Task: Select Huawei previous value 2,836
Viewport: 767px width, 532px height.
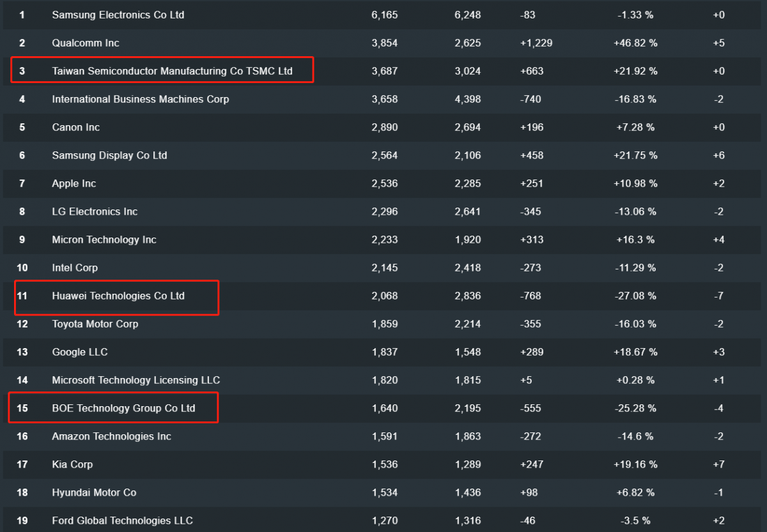Action: pyautogui.click(x=467, y=296)
